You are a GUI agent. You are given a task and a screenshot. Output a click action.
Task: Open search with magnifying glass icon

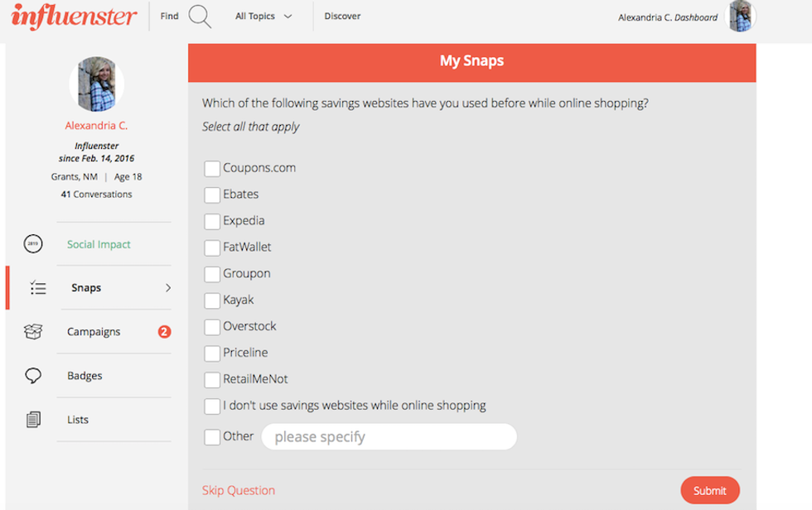[200, 16]
